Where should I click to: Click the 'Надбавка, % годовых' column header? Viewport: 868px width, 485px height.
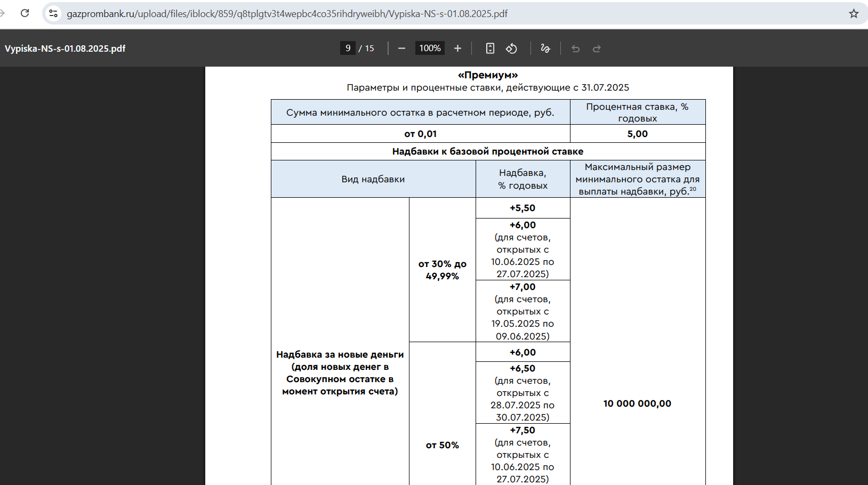click(523, 179)
